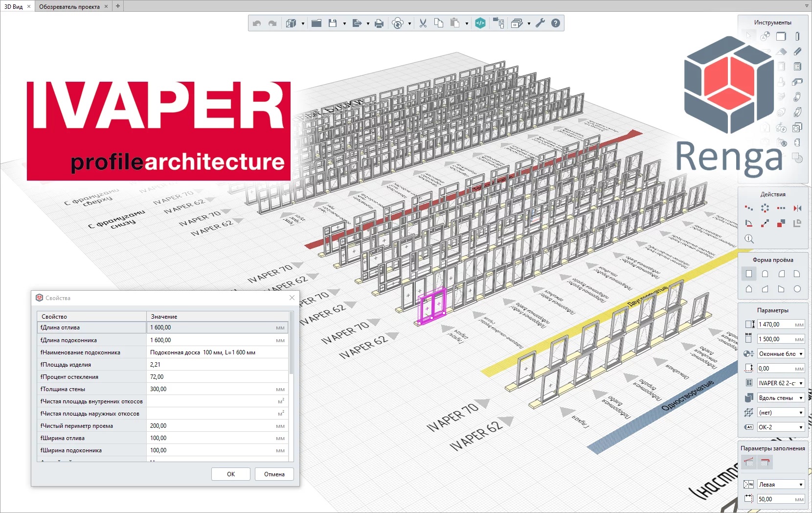Open the Левая side dropdown
The width and height of the screenshot is (812, 513).
(781, 484)
